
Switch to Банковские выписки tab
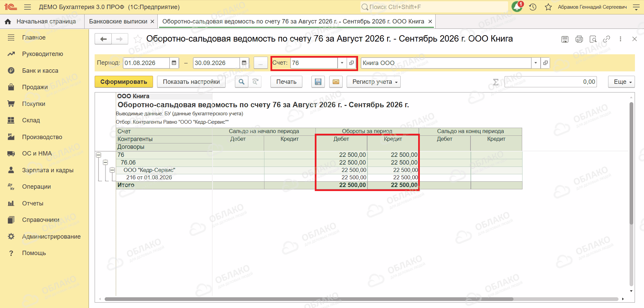click(118, 21)
